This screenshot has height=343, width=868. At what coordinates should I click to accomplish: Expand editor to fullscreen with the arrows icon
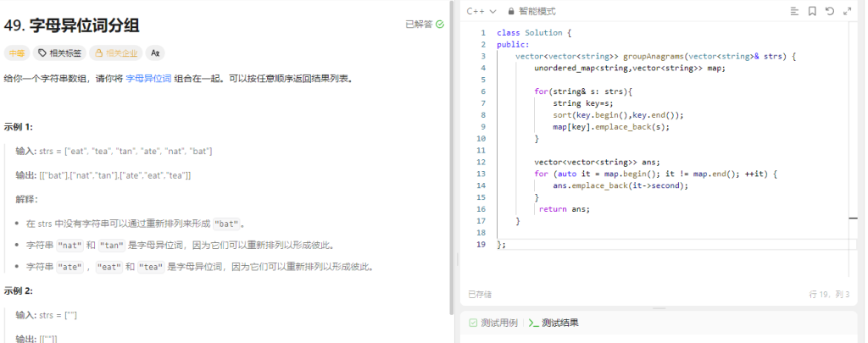tap(848, 11)
